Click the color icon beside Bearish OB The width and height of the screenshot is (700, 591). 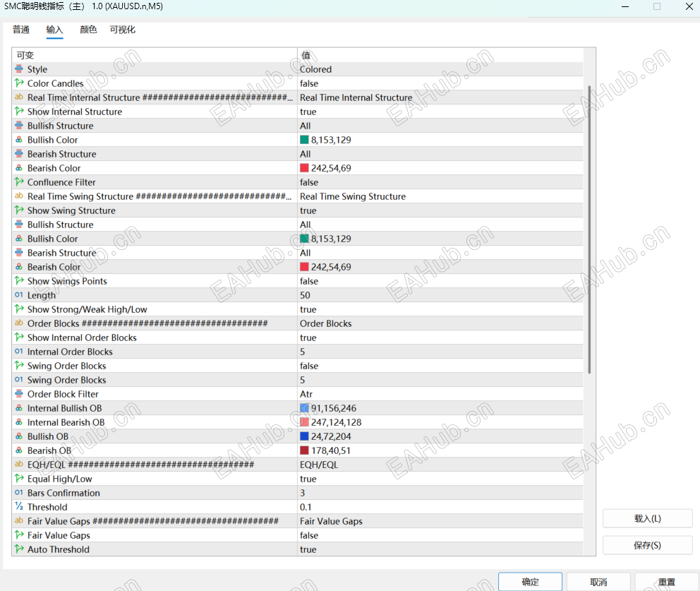[x=19, y=450]
